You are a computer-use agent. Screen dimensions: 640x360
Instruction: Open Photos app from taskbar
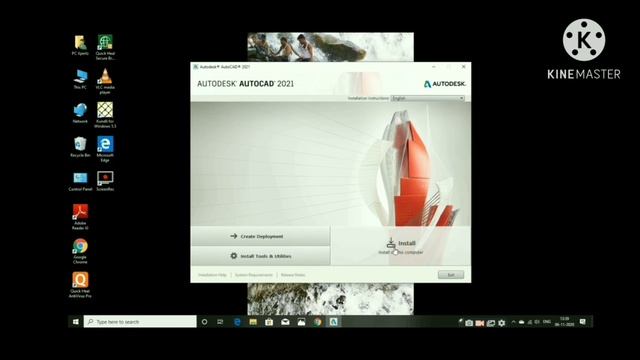[x=301, y=322]
